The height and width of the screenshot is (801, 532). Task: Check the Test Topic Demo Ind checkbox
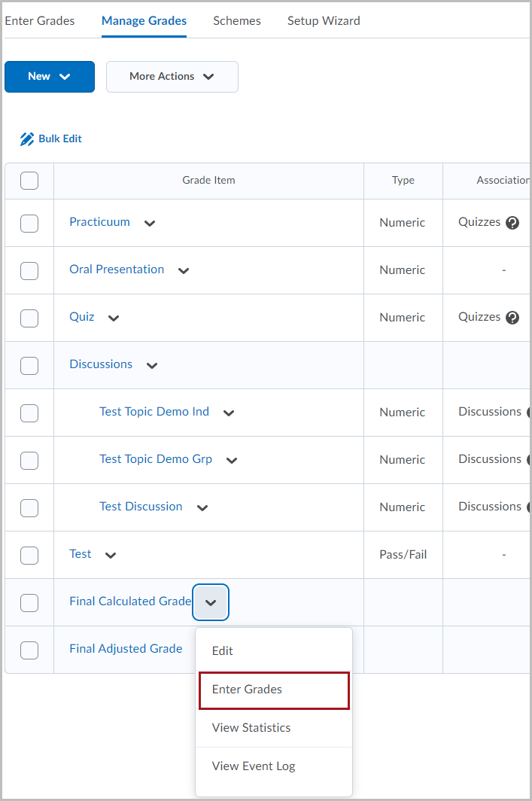pyautogui.click(x=29, y=413)
